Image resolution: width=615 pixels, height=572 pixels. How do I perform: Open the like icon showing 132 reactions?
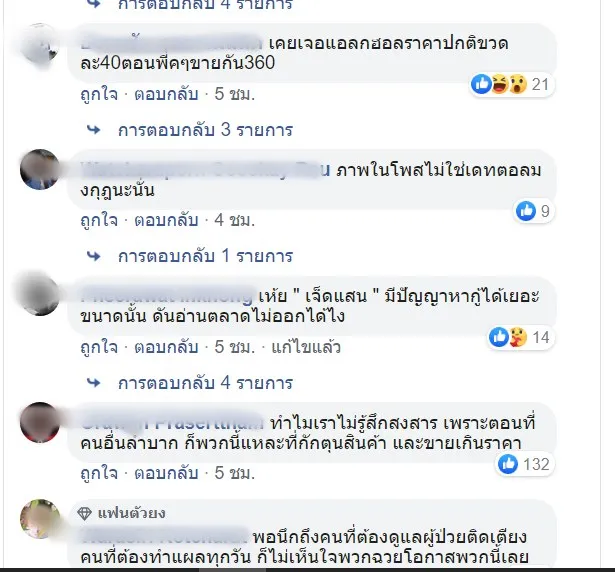tap(508, 464)
